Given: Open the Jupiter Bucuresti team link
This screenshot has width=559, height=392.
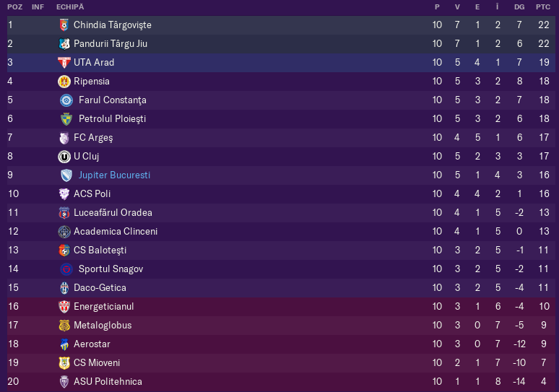Looking at the screenshot, I should (x=114, y=175).
